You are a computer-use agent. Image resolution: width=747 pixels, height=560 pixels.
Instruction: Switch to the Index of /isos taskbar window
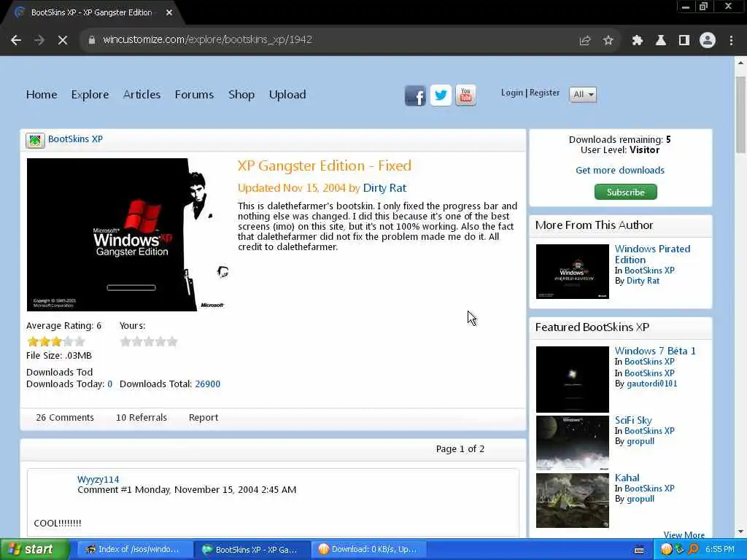pos(135,550)
